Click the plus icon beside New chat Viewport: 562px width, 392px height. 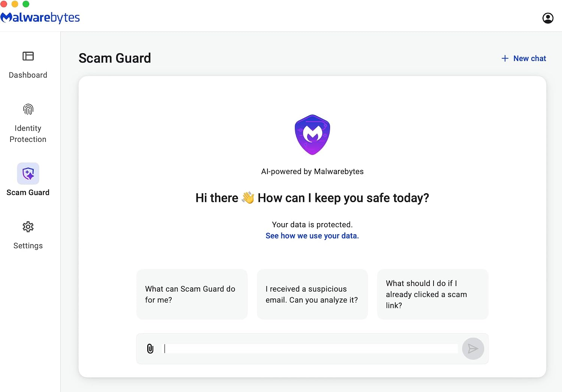click(505, 58)
